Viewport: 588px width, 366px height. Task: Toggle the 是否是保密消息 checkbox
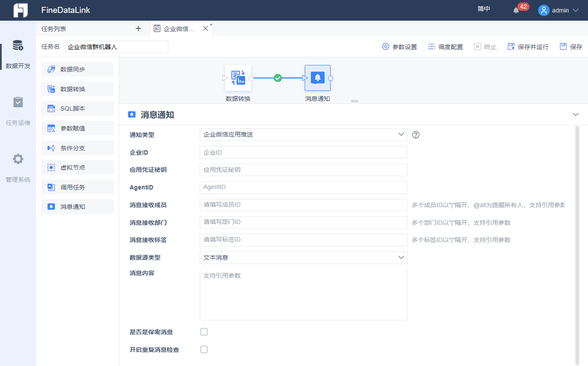[x=204, y=332]
